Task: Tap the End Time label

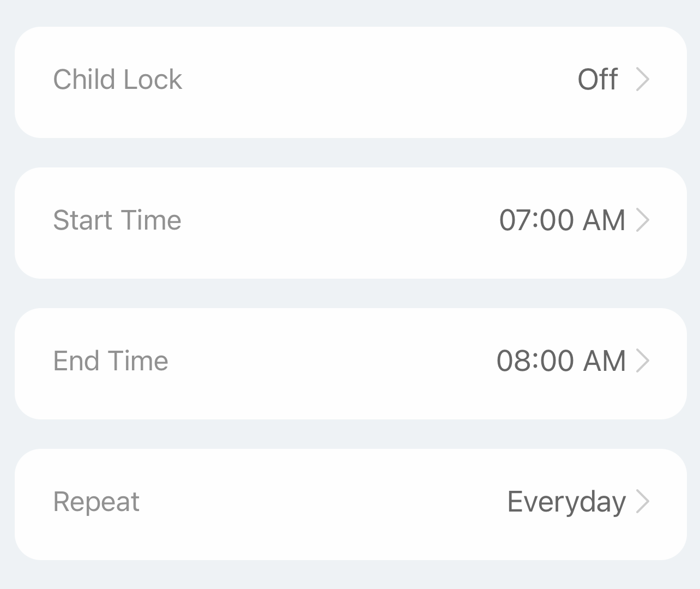Action: pos(110,361)
